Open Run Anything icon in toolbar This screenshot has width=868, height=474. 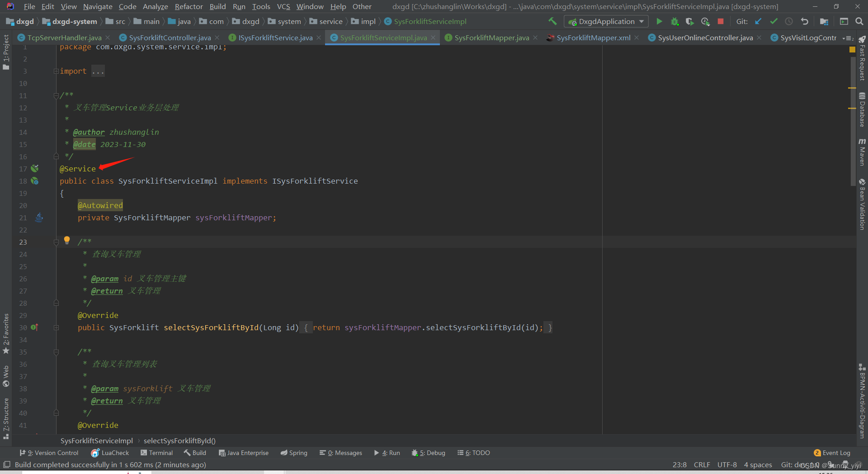[844, 21]
